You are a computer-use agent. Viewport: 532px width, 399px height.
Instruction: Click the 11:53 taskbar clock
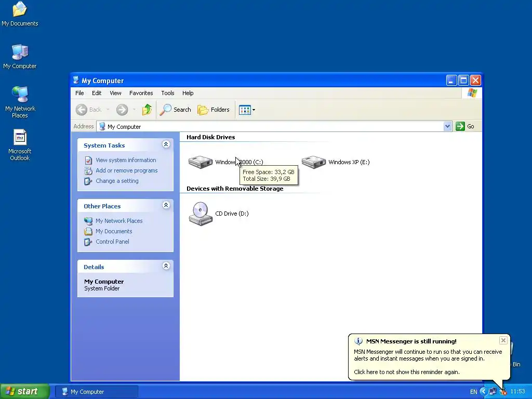pos(518,392)
